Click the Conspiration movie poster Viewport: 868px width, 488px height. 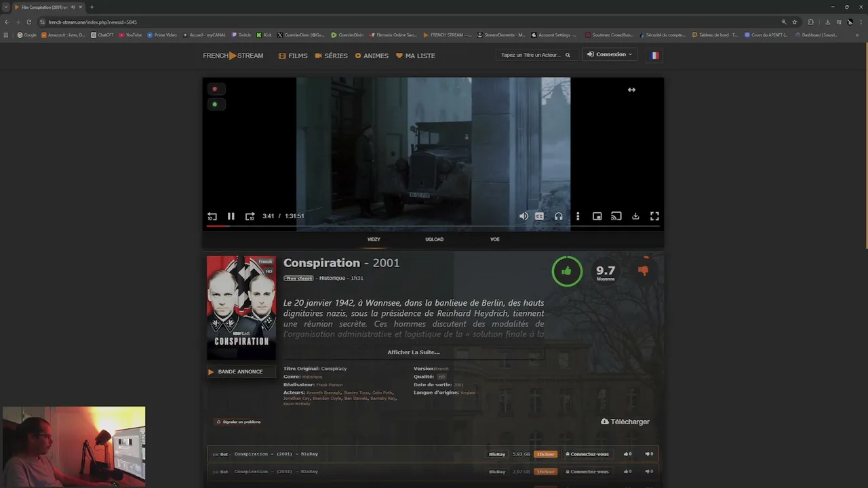click(241, 308)
